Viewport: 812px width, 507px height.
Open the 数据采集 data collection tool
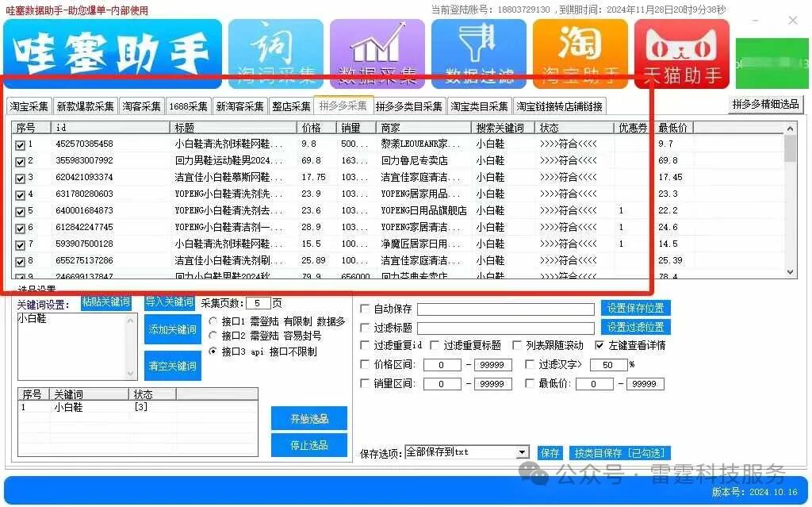[377, 53]
